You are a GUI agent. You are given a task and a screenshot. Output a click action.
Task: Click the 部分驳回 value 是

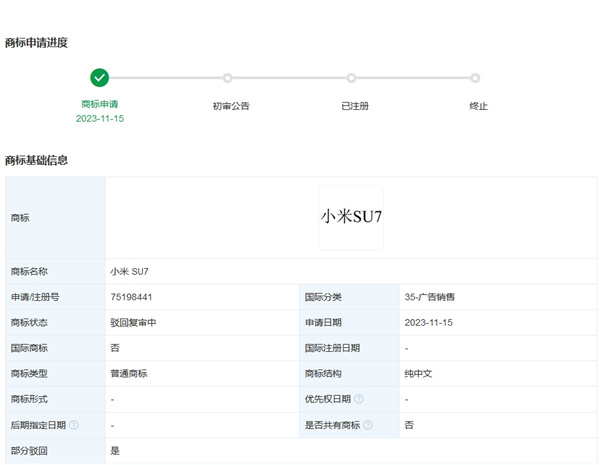[x=115, y=451]
